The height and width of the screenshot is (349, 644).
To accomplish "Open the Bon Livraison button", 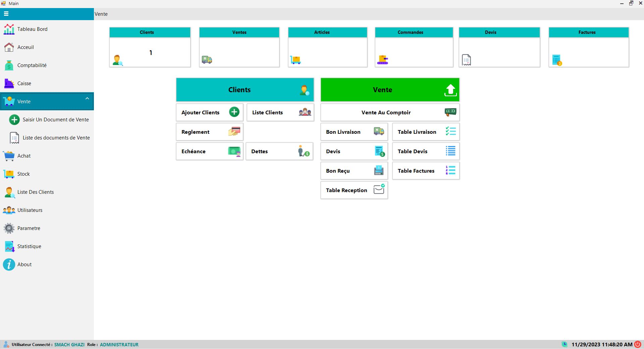I will pyautogui.click(x=354, y=132).
